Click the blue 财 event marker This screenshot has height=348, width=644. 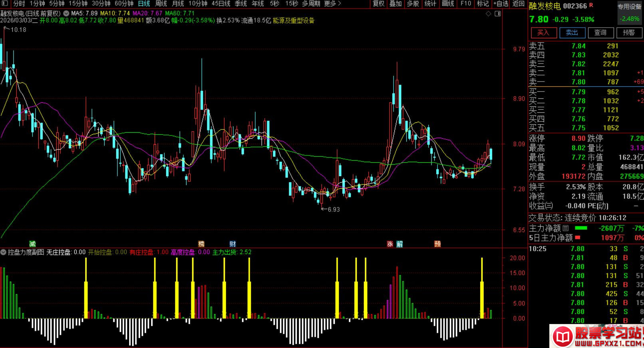click(x=233, y=244)
